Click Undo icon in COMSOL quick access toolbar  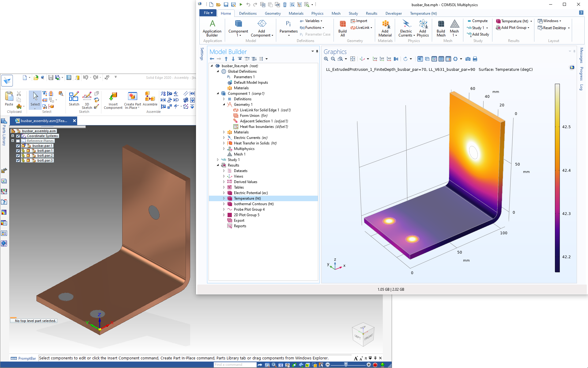[248, 5]
